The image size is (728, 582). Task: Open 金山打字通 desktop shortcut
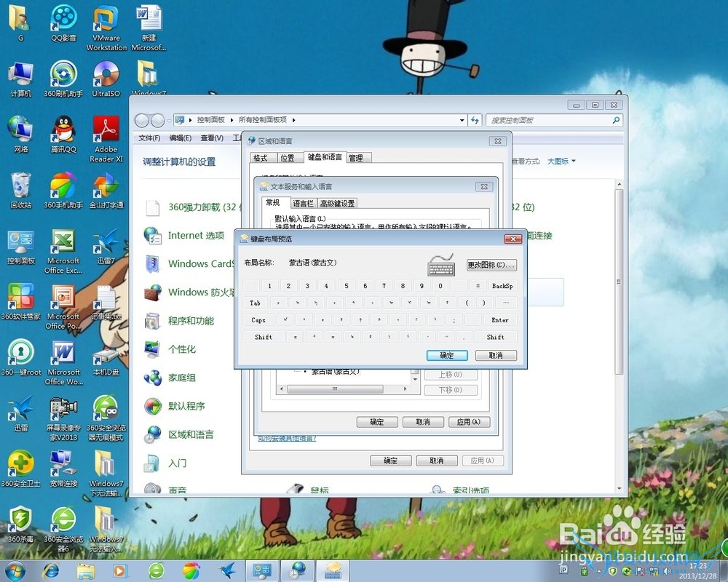(x=106, y=191)
